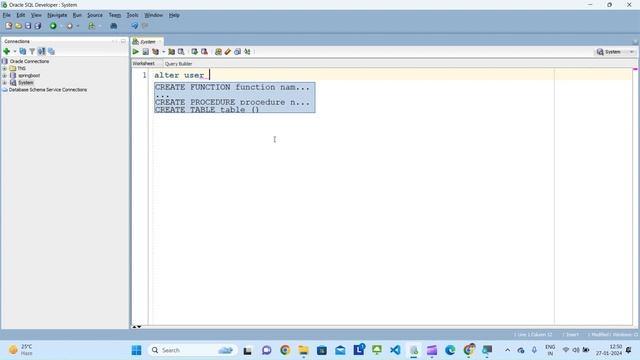
Task: Click the green plus New Connection icon
Action: coord(7,51)
